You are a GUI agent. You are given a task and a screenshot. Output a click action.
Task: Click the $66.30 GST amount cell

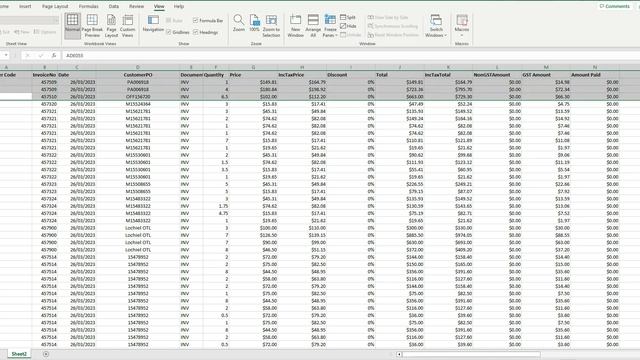pos(546,97)
